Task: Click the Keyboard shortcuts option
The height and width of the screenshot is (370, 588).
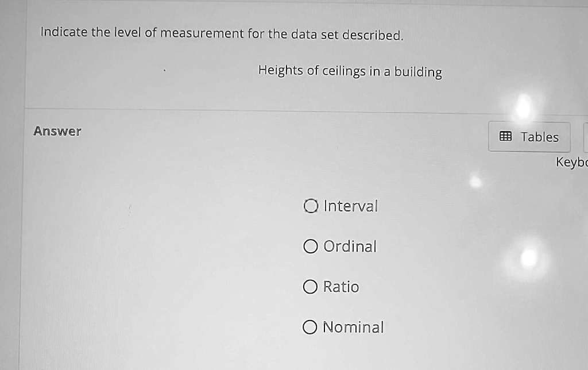Action: pyautogui.click(x=570, y=163)
